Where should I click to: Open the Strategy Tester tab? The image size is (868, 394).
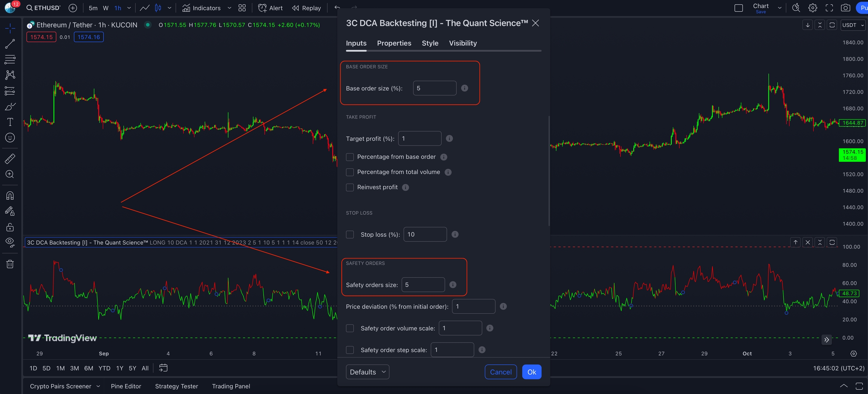click(176, 386)
